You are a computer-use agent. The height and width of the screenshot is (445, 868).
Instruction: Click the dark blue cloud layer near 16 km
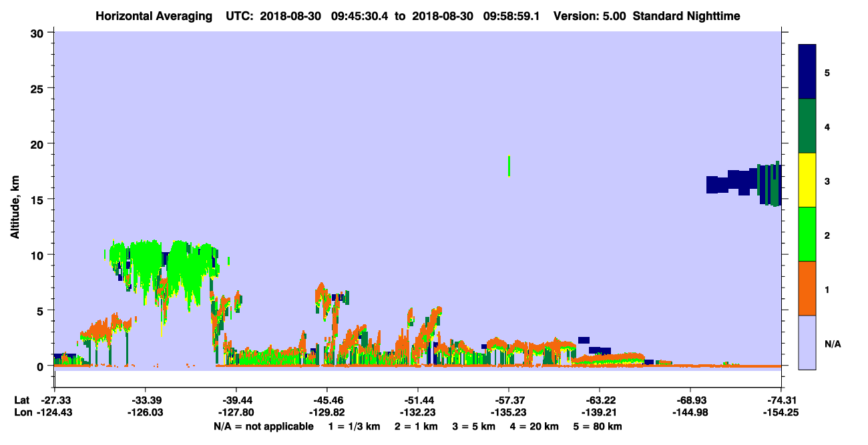point(743,183)
